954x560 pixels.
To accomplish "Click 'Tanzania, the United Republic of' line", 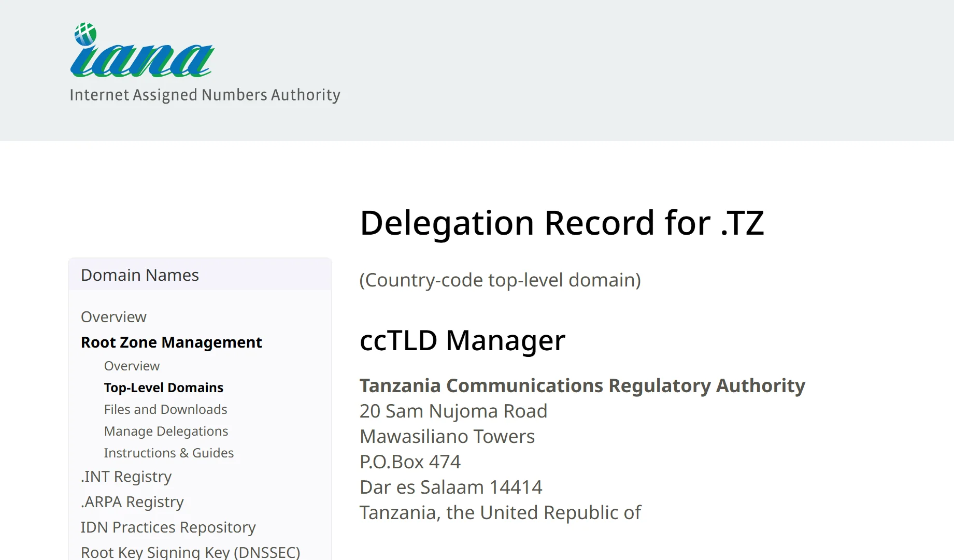I will coord(501,513).
